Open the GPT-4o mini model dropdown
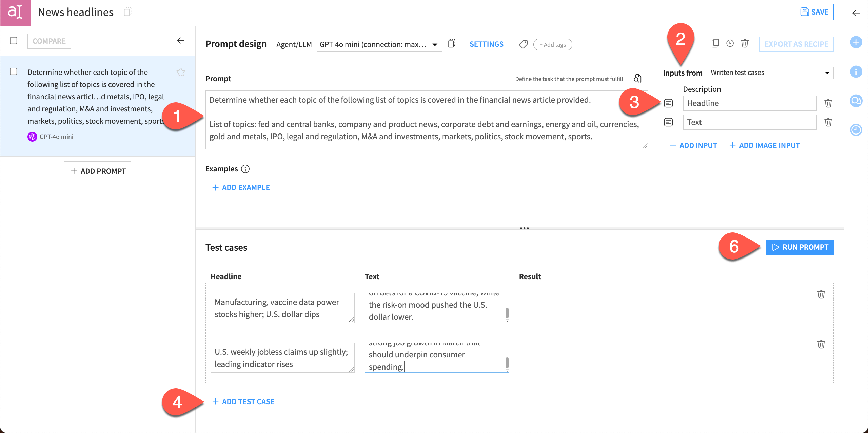The image size is (868, 433). tap(379, 44)
